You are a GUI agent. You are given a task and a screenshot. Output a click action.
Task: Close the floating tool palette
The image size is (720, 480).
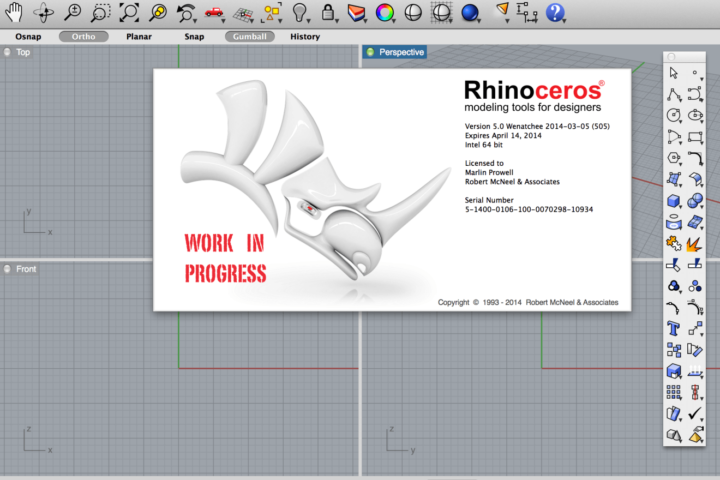pyautogui.click(x=671, y=57)
